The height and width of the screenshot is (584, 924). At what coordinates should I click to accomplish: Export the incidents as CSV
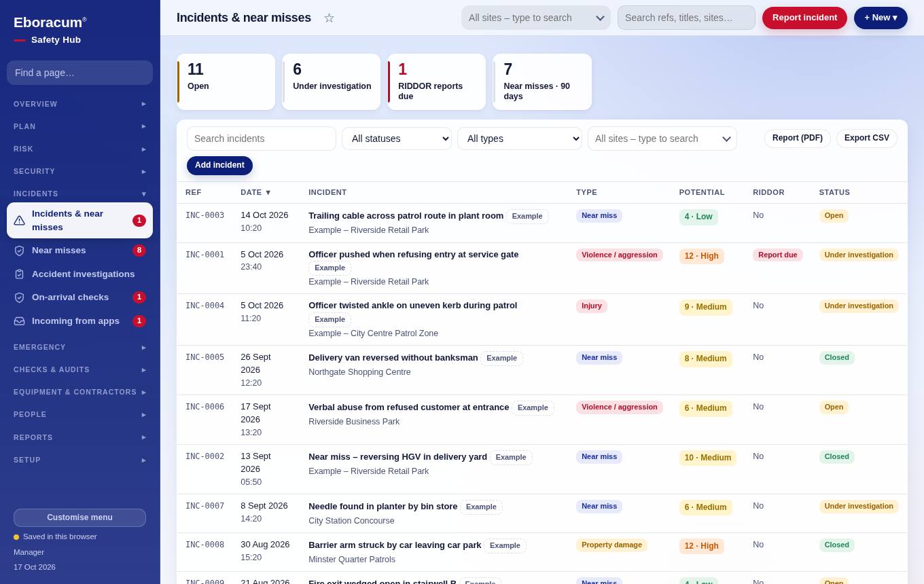click(867, 139)
